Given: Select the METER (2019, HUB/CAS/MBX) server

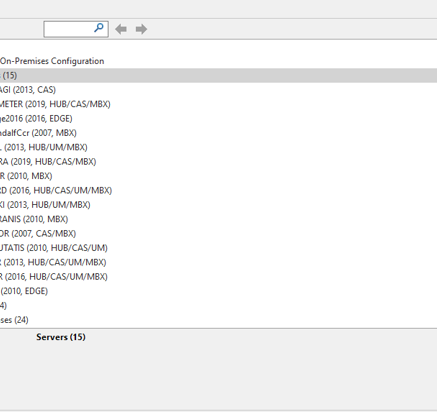Looking at the screenshot, I should point(55,104).
